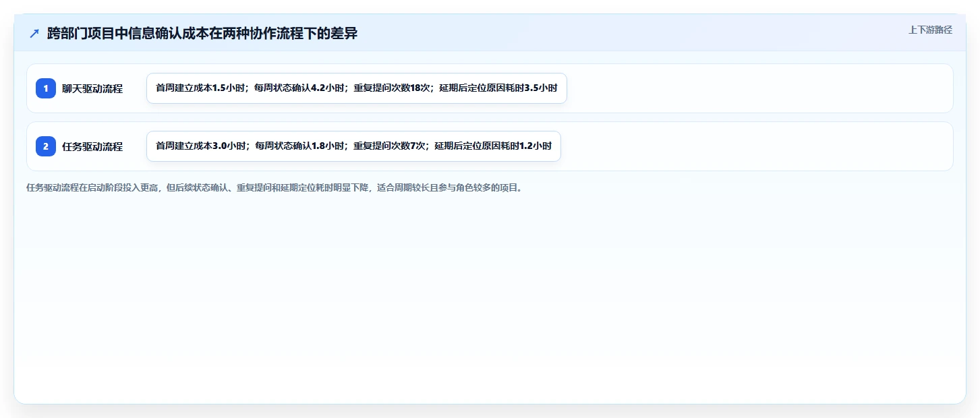Click the arrow icon beside the title
Viewport: 980px width, 418px height.
[34, 34]
